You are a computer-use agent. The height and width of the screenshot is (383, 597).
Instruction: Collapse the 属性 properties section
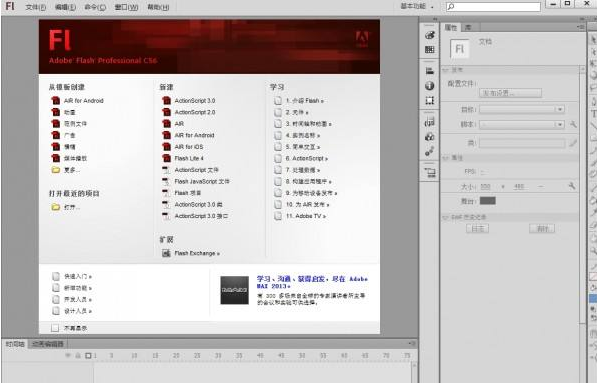click(x=446, y=158)
